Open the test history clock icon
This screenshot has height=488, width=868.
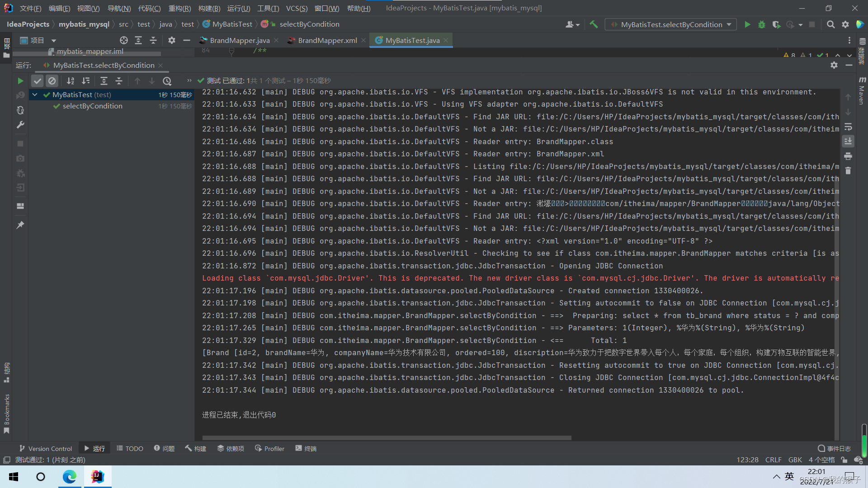coord(167,81)
